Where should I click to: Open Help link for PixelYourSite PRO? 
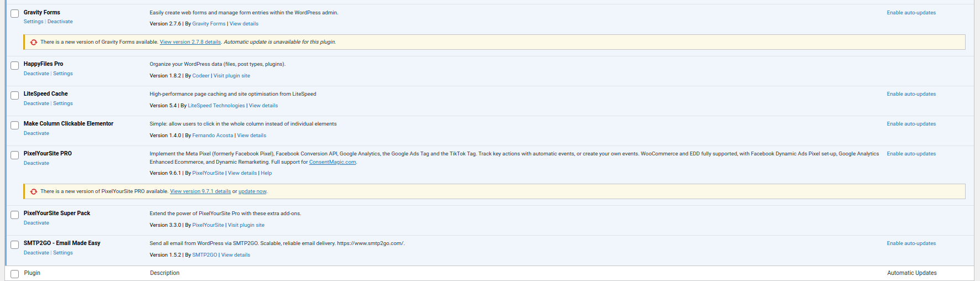tap(266, 173)
